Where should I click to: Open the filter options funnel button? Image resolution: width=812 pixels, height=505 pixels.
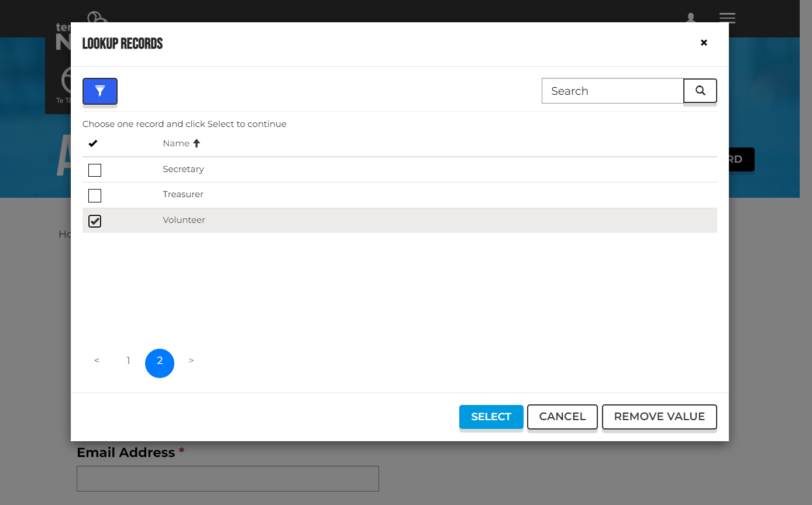pyautogui.click(x=100, y=91)
